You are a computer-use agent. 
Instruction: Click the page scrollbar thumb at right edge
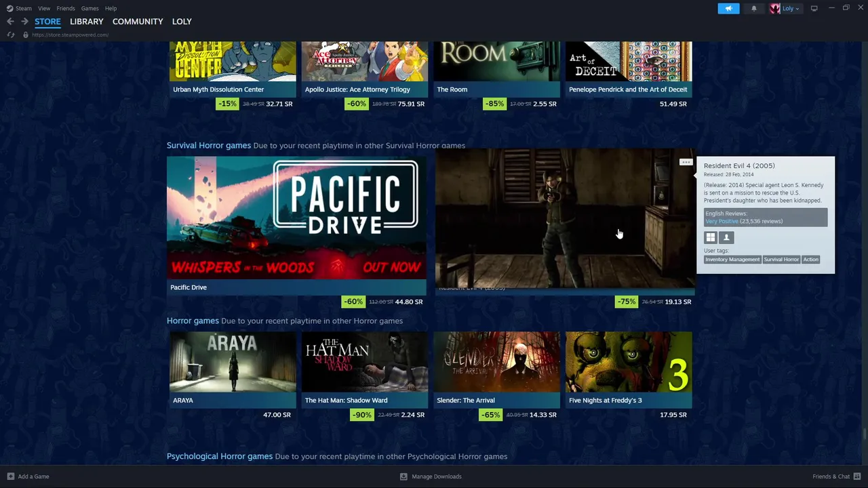[865, 434]
